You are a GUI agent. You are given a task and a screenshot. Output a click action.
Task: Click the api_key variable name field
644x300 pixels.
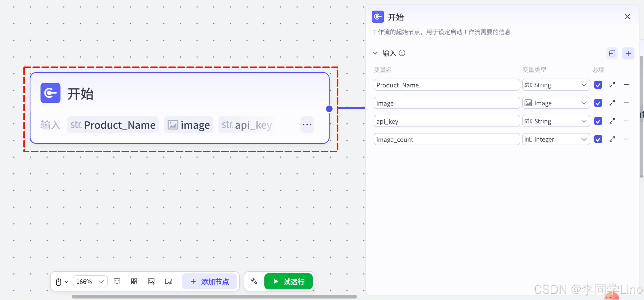coord(447,121)
